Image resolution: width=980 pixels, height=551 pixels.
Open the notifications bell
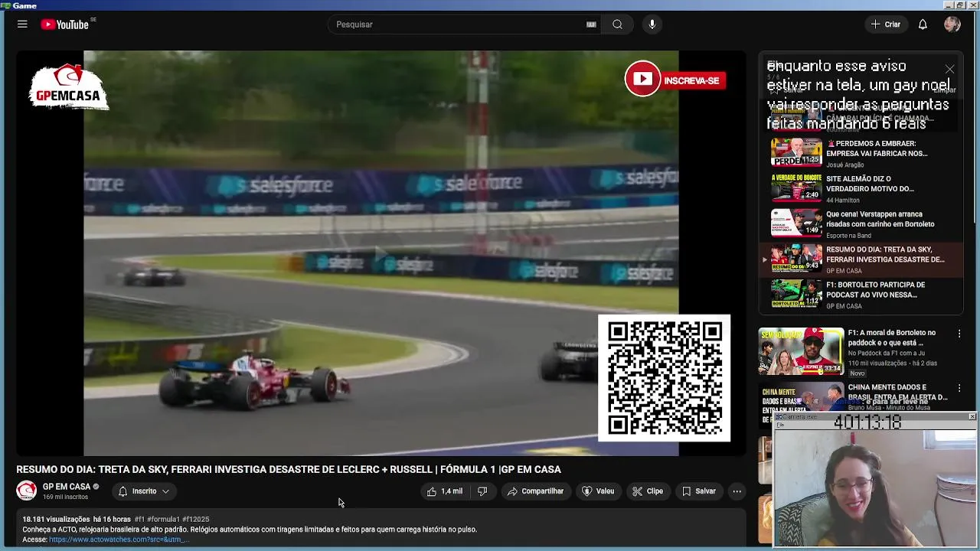pyautogui.click(x=923, y=24)
